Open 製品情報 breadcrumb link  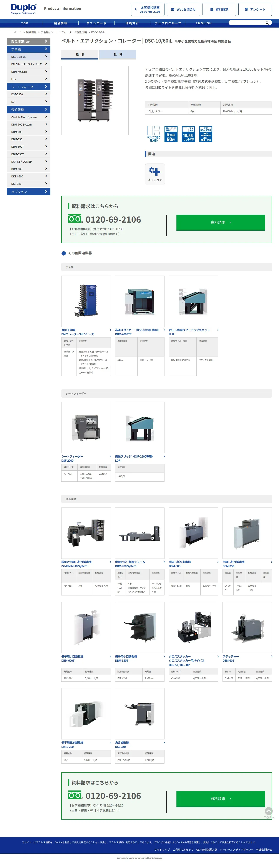point(31,32)
